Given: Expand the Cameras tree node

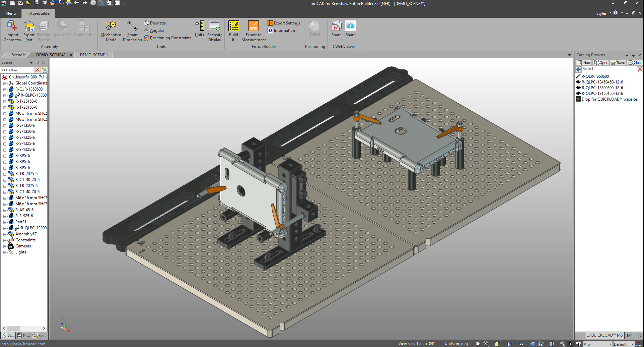Looking at the screenshot, I should (x=5, y=246).
